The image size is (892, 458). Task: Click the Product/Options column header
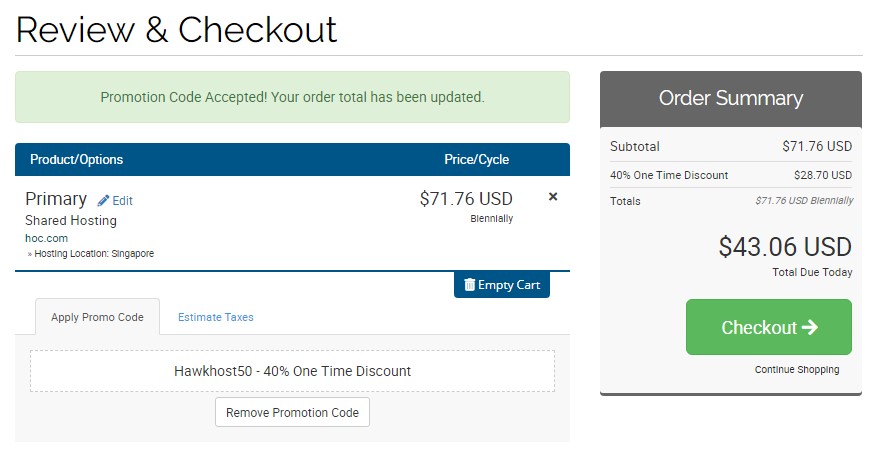tap(76, 159)
